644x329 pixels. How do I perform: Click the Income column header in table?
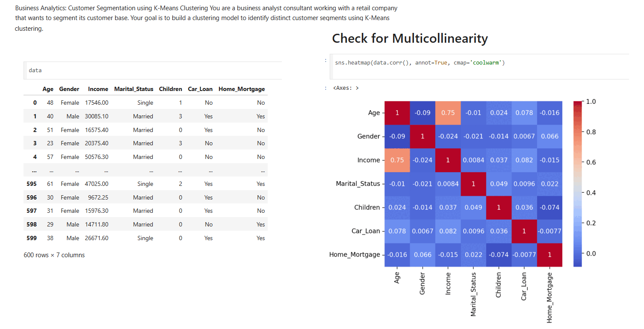coord(98,89)
